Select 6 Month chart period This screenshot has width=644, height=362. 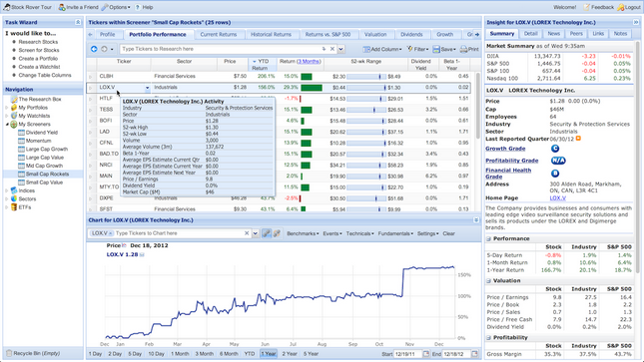[229, 353]
